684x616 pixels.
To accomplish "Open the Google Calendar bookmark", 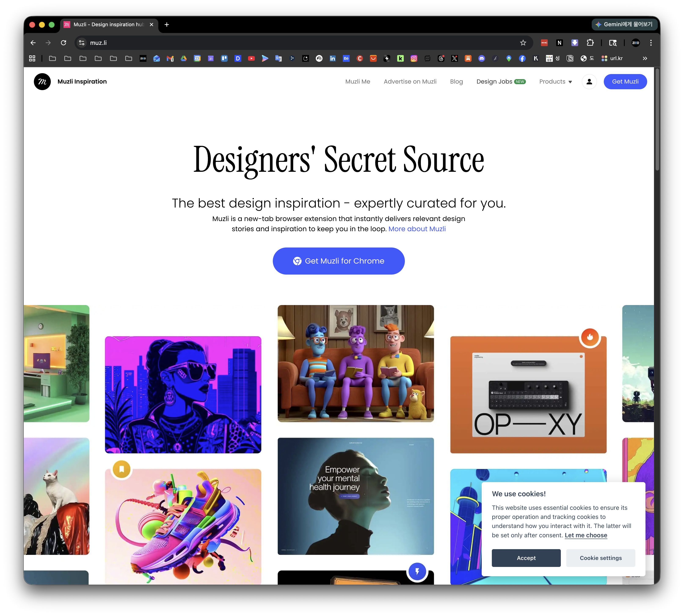I will click(x=197, y=59).
